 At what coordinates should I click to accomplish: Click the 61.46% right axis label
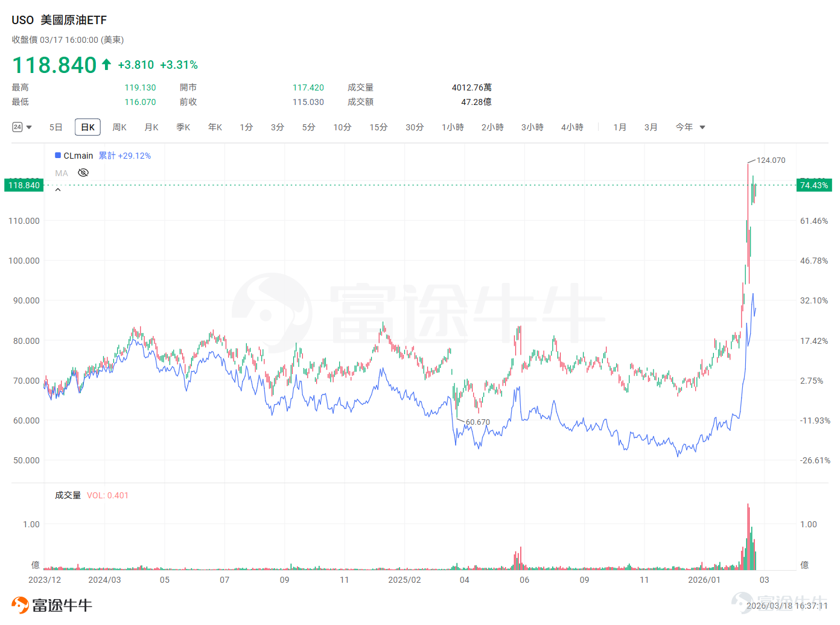pos(814,221)
